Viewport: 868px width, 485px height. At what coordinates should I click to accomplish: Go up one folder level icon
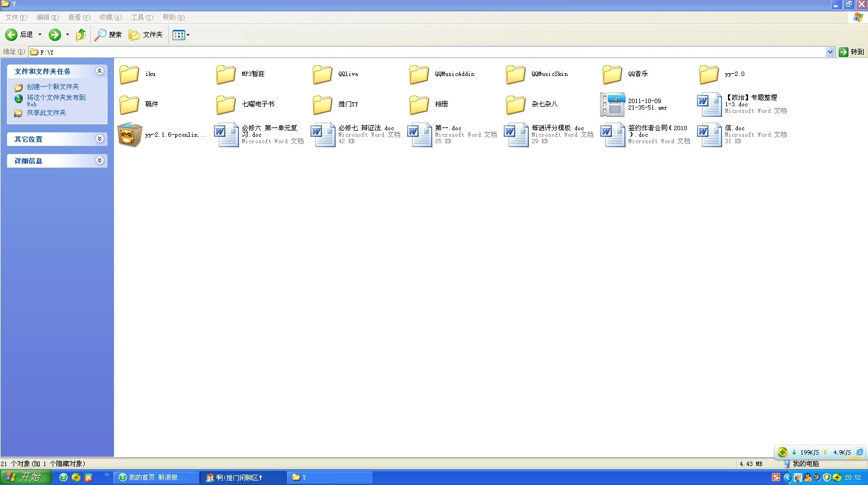[x=81, y=35]
